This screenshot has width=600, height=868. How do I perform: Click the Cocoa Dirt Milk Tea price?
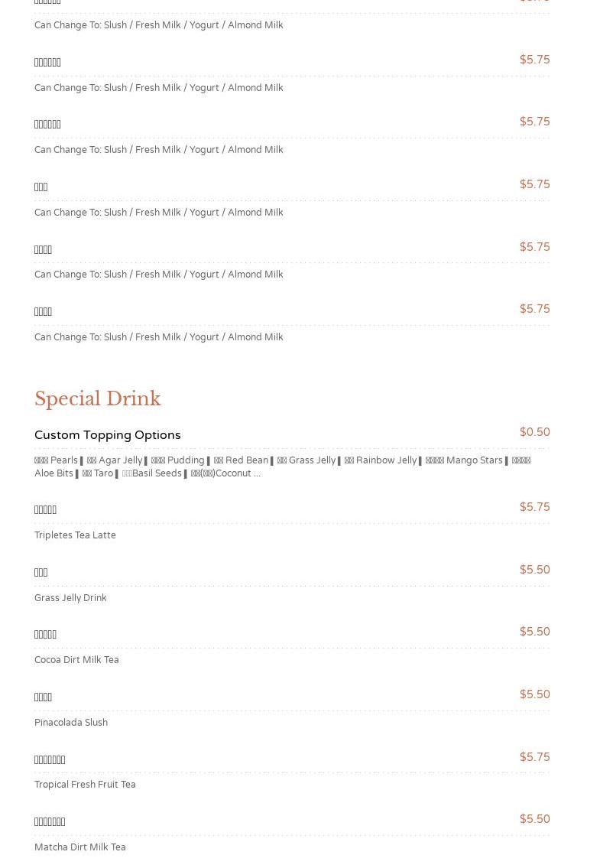point(534,632)
